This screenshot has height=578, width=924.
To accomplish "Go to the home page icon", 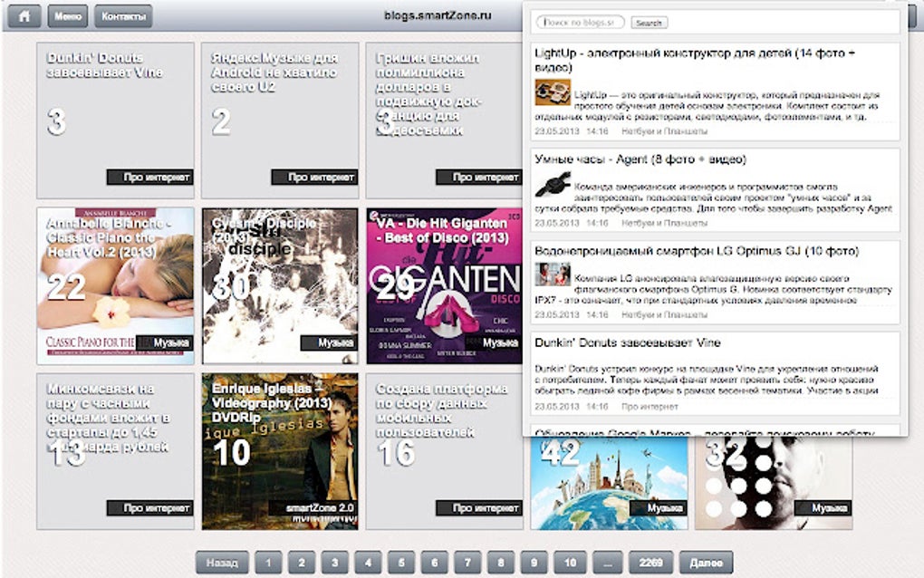I will 24,16.
